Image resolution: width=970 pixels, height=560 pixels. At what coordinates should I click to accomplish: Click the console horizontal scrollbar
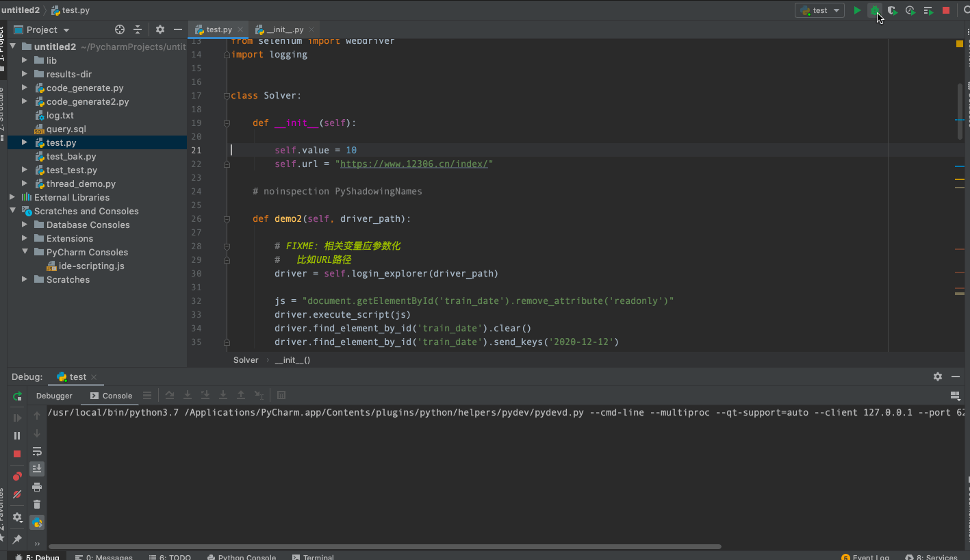coord(385,546)
